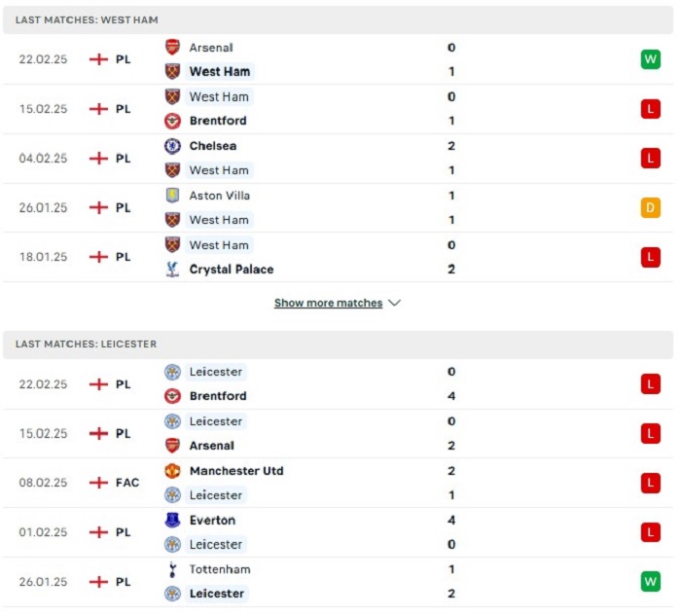Open the Crystal Palace team name
This screenshot has height=616, width=681.
click(x=232, y=270)
